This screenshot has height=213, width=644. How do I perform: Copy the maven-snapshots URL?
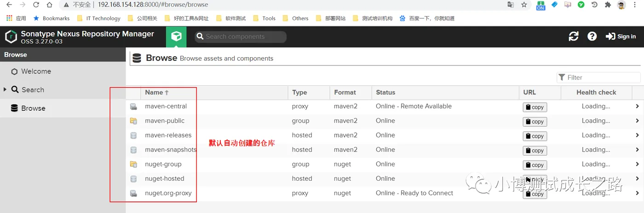535,150
